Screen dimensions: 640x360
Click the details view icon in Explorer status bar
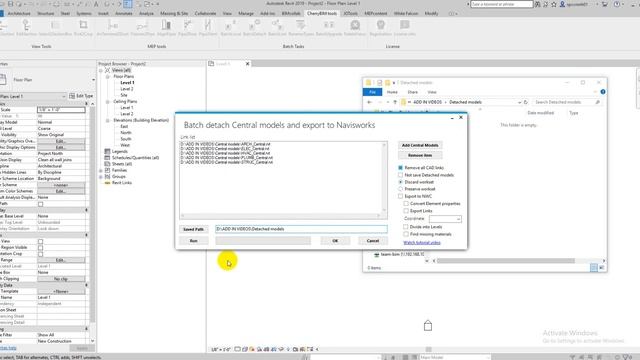pyautogui.click(x=594, y=268)
